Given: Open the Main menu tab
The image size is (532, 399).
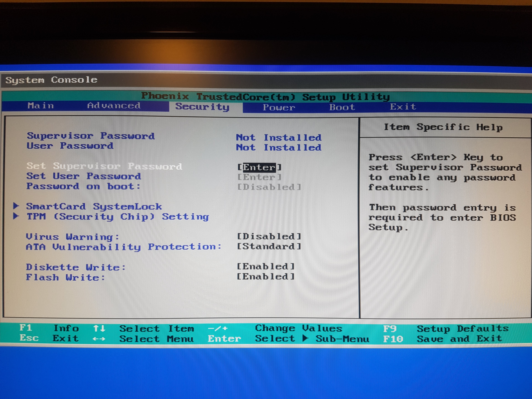Looking at the screenshot, I should (41, 106).
